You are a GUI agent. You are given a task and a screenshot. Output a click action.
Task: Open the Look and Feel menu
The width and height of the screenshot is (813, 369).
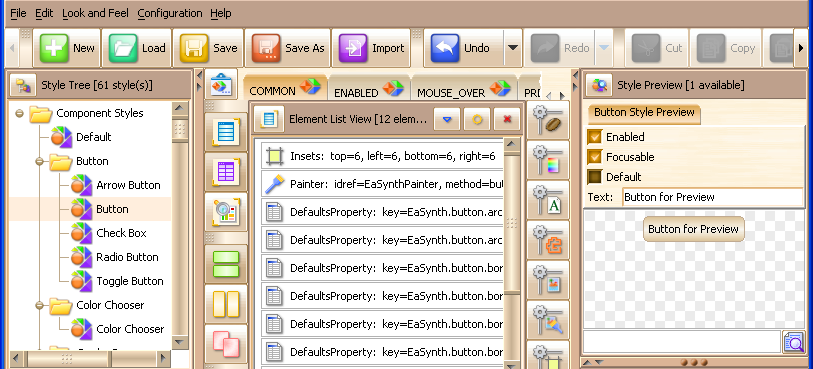95,13
